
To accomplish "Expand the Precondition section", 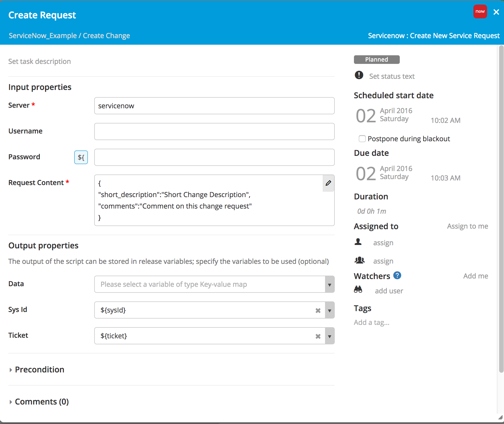I will coord(36,370).
